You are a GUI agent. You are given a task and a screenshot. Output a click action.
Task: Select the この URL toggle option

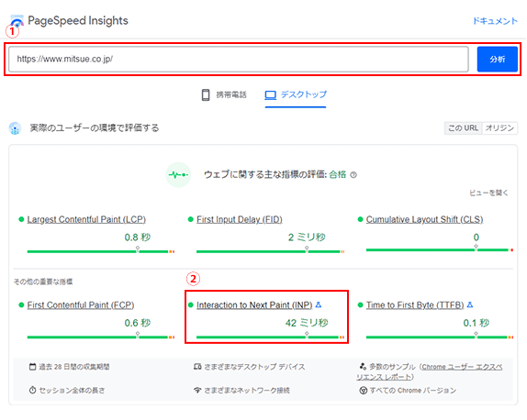(463, 127)
